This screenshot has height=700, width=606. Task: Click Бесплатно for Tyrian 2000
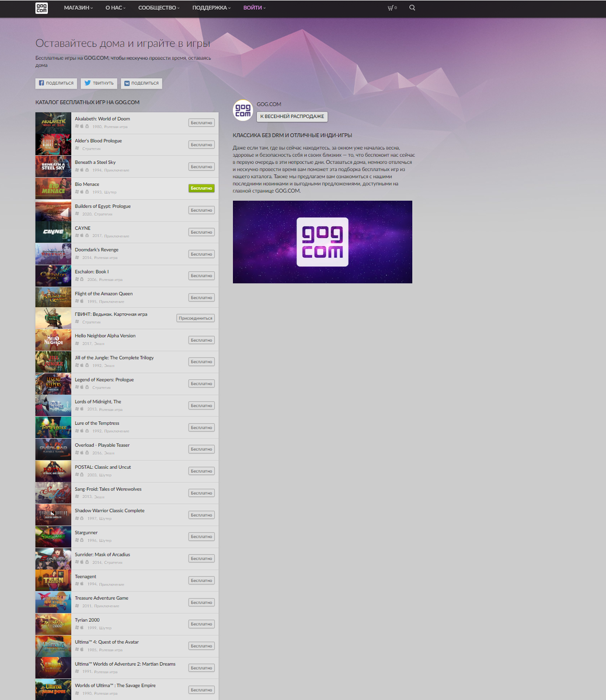[x=201, y=624]
